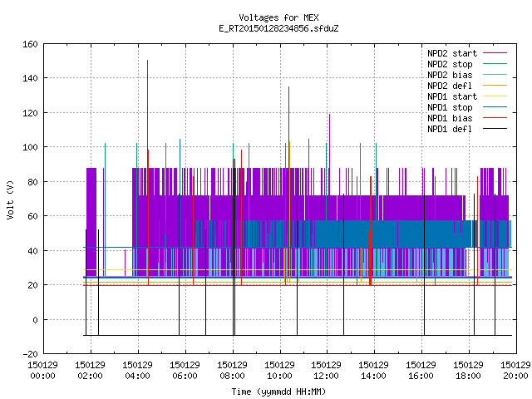Click the 'NPD2 bias' legend label
532x399 pixels.
pos(450,75)
